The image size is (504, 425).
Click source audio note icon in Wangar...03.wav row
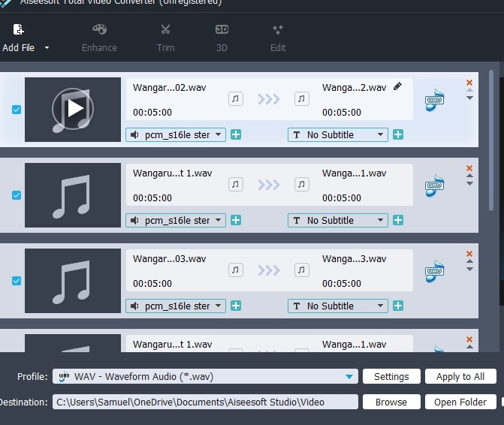click(x=236, y=270)
